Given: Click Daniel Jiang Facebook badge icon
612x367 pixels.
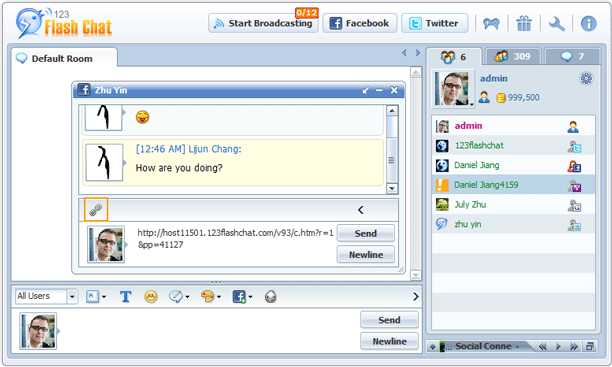Looking at the screenshot, I should pyautogui.click(x=574, y=166).
